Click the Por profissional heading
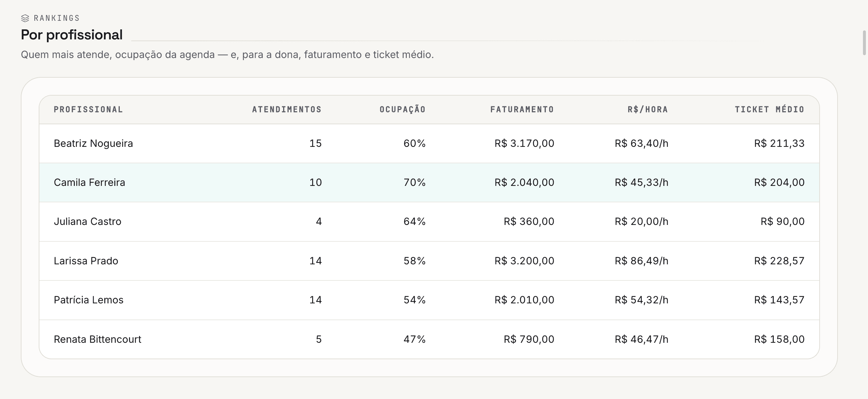This screenshot has height=399, width=868. point(72,35)
